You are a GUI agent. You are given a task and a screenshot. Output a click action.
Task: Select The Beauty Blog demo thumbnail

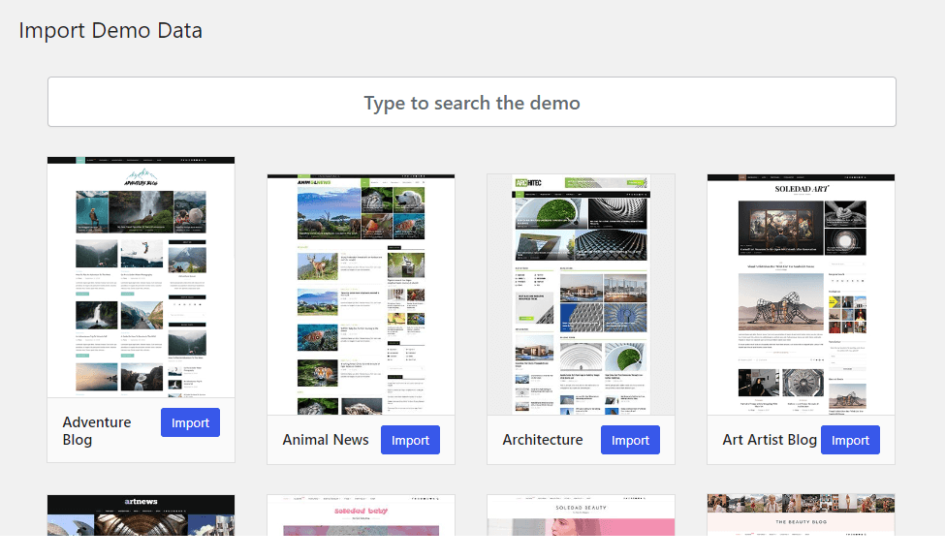coord(801,515)
